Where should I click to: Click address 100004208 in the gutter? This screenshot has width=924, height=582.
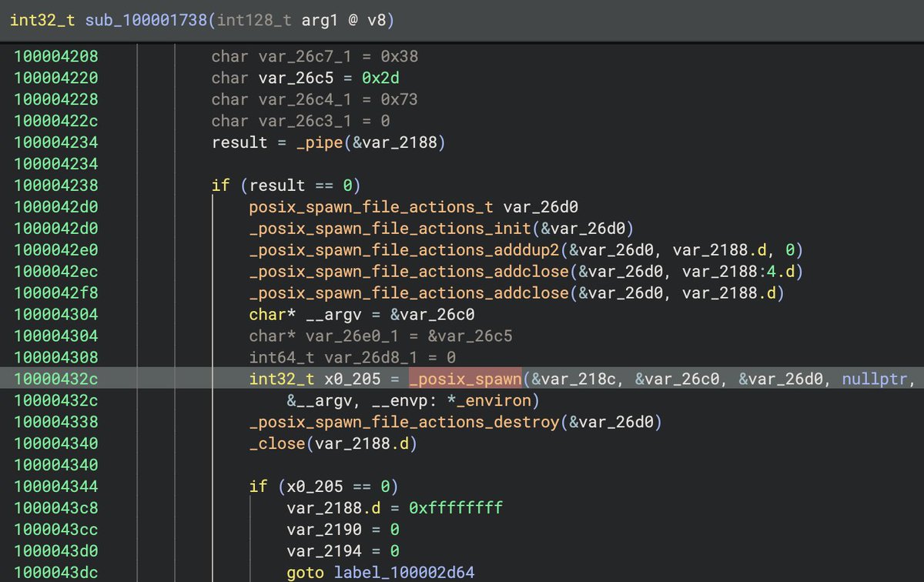(55, 57)
